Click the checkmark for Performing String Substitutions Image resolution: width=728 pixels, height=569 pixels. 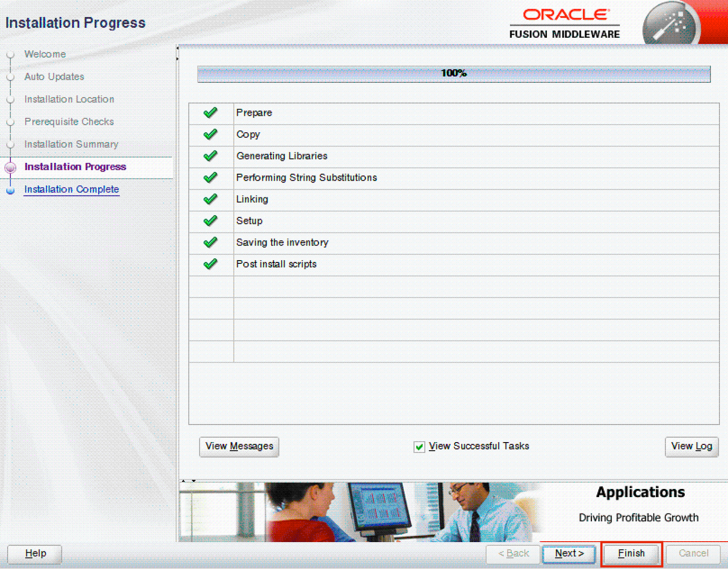tap(210, 178)
